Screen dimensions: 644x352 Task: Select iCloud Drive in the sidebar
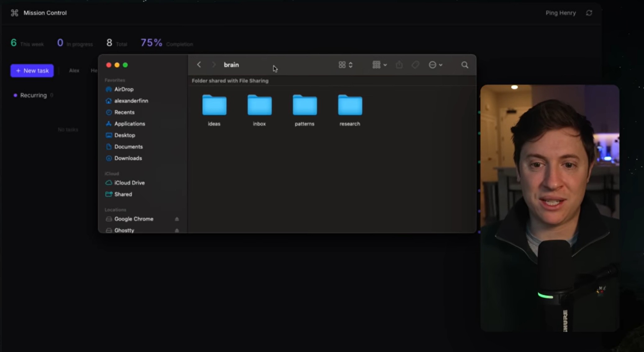(129, 183)
